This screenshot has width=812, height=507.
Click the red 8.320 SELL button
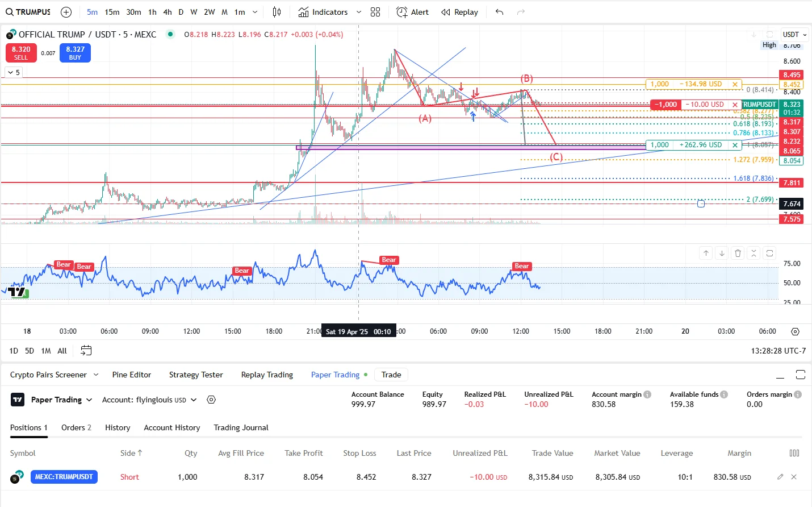coord(21,53)
